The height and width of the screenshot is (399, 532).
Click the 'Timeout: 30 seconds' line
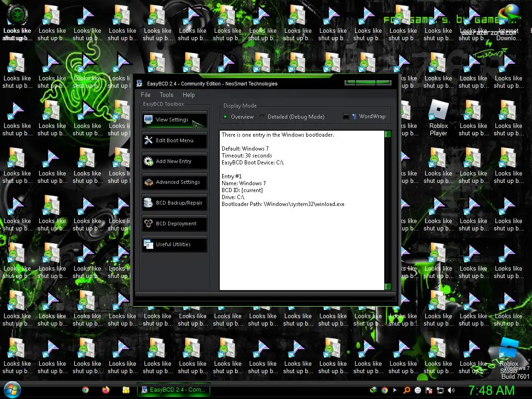pyautogui.click(x=247, y=155)
